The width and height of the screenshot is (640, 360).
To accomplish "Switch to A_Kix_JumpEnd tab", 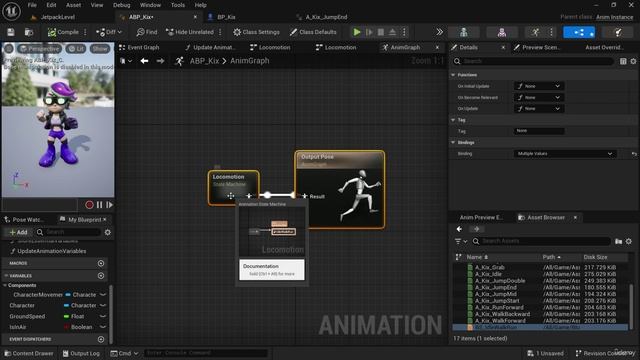I will coord(326,17).
